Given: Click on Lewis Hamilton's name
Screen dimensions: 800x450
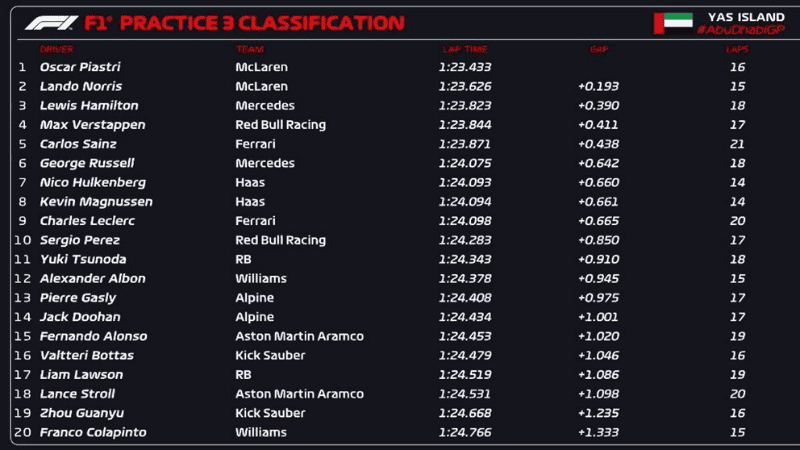Looking at the screenshot, I should click(x=89, y=105).
